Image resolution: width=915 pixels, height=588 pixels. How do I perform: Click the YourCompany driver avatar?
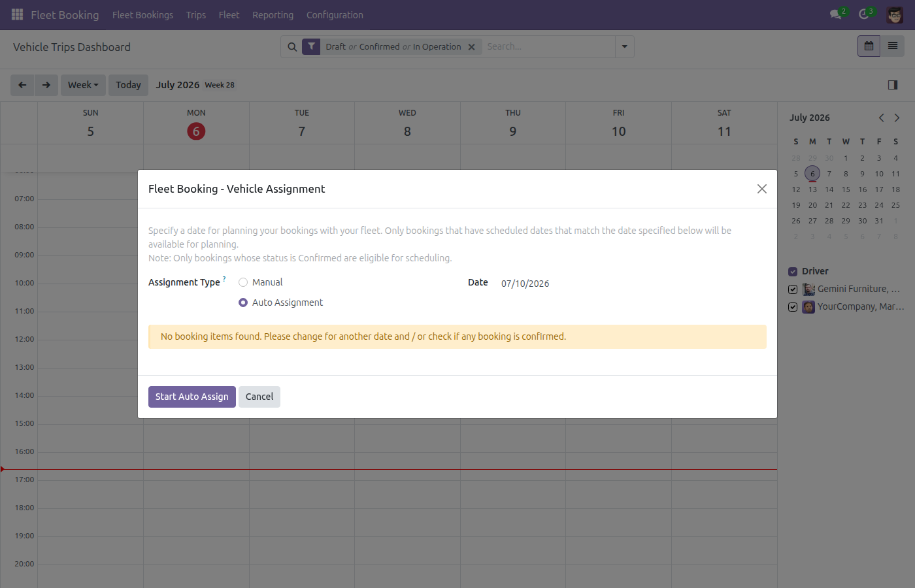(808, 307)
